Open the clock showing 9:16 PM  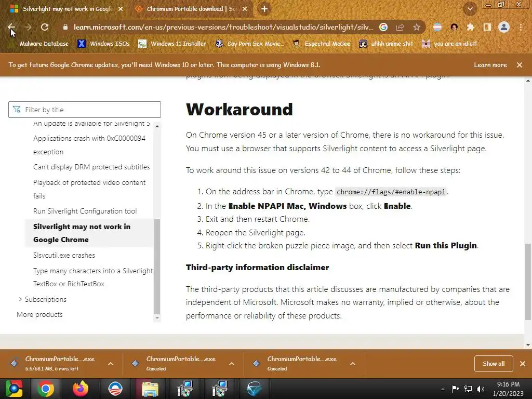pyautogui.click(x=508, y=389)
